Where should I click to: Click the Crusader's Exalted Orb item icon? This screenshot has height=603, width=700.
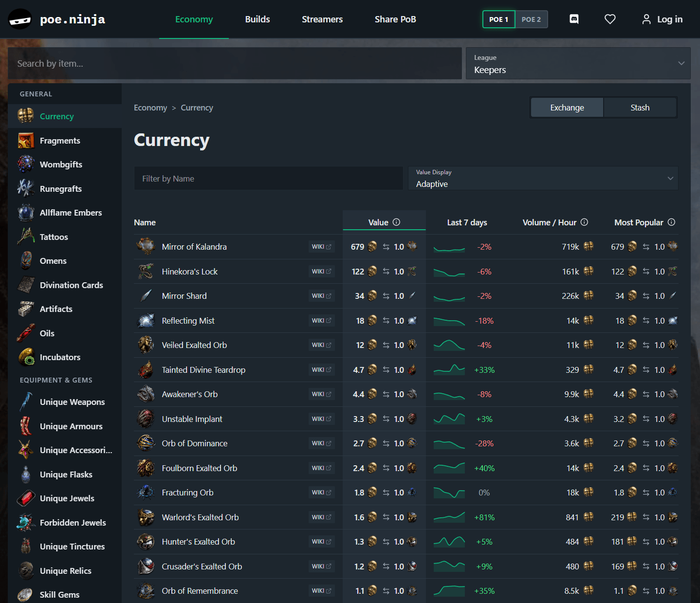point(146,566)
